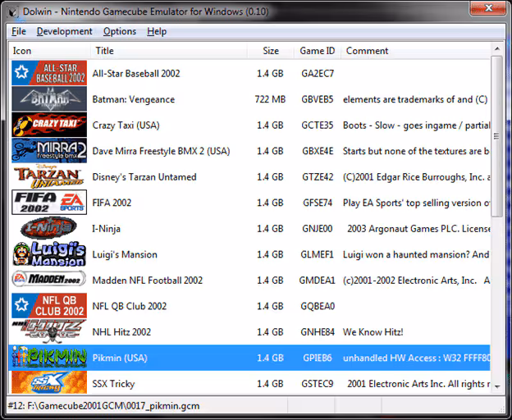Sort the list by the Comment column header

pyautogui.click(x=415, y=51)
